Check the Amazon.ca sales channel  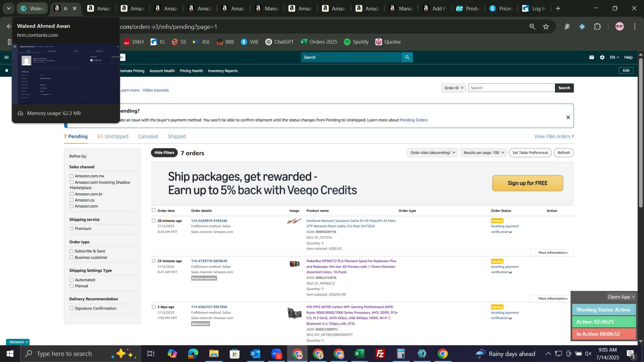[71, 200]
